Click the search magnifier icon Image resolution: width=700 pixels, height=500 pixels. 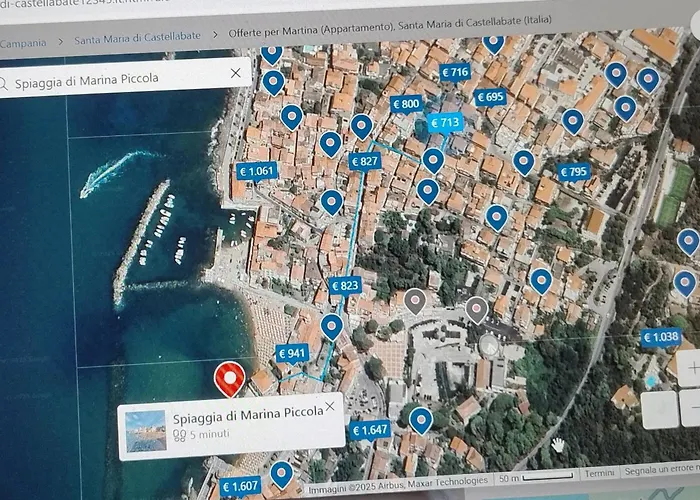click(4, 85)
